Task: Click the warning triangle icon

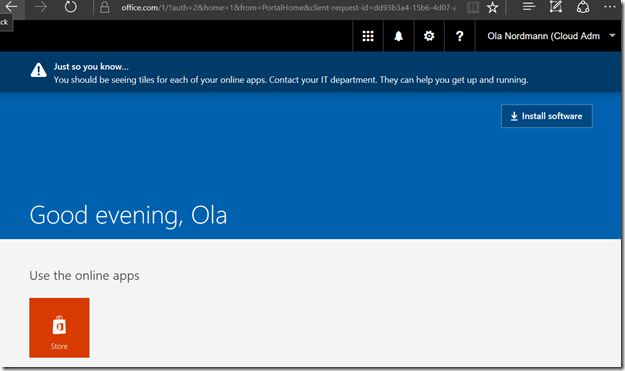Action: coord(39,70)
